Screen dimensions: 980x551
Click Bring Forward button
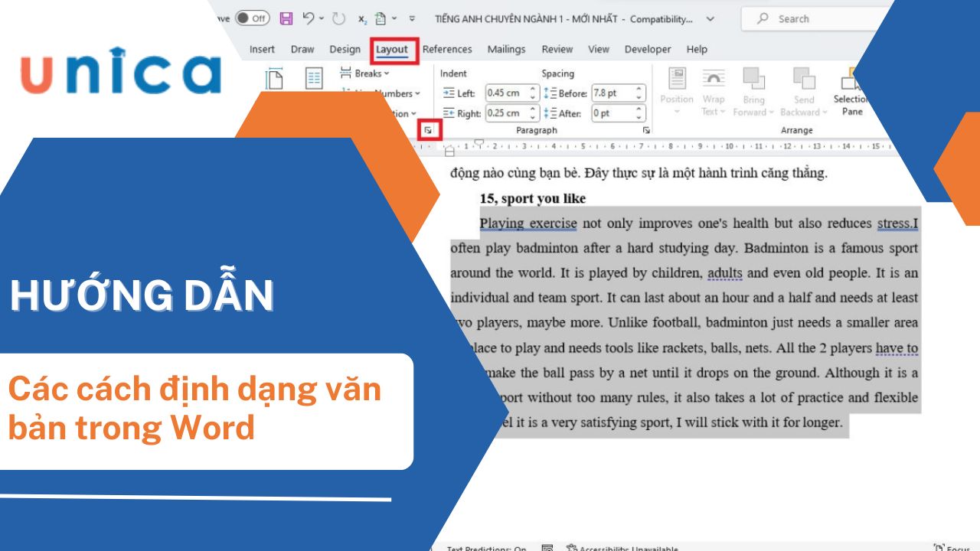[753, 92]
